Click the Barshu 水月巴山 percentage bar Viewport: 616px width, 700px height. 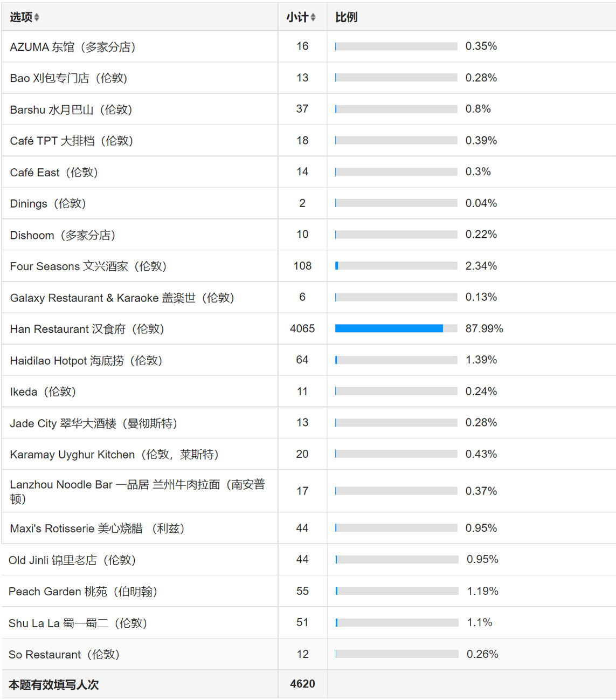(x=396, y=109)
